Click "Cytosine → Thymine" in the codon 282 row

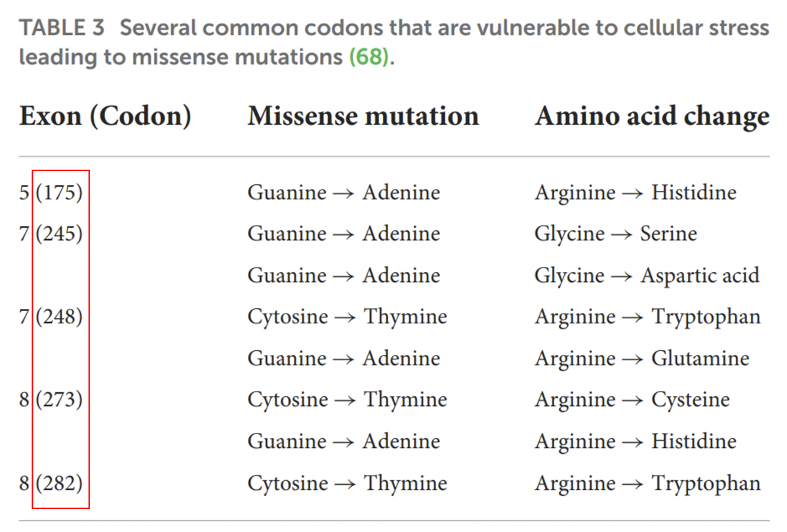[347, 484]
